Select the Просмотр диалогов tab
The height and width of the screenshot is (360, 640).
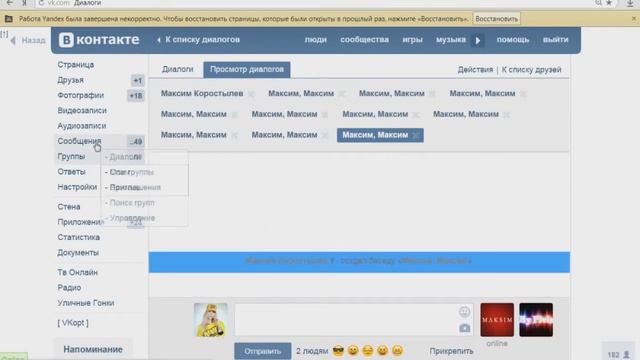(247, 69)
